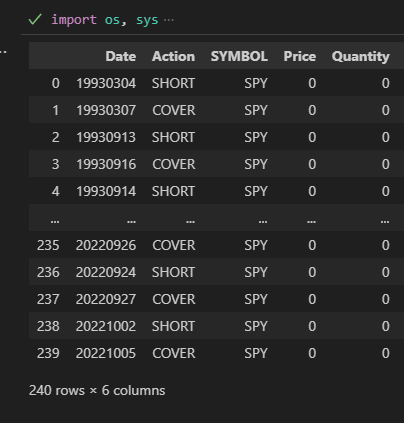404x423 pixels.
Task: Click the Date column header
Action: (121, 56)
